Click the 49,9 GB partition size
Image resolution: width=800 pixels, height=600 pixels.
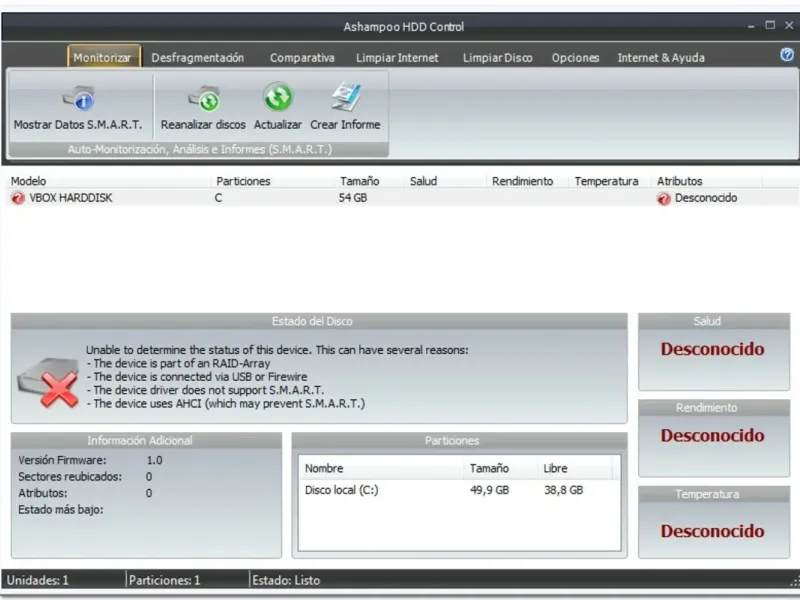(x=489, y=490)
